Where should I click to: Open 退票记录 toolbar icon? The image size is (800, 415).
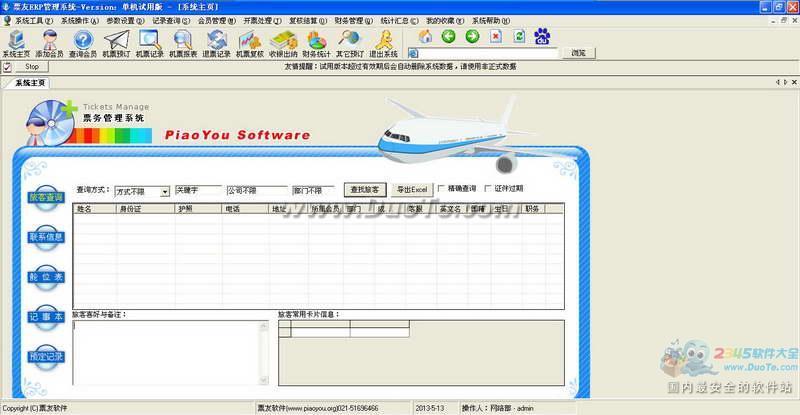pyautogui.click(x=216, y=43)
